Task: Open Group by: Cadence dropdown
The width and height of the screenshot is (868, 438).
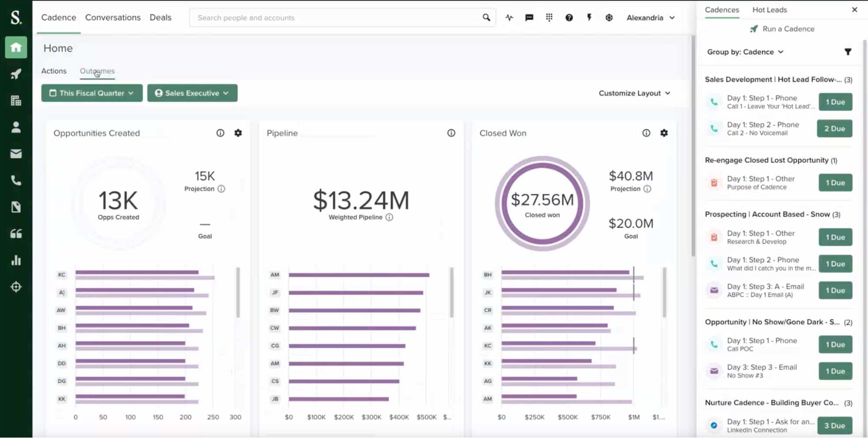Action: click(x=745, y=52)
